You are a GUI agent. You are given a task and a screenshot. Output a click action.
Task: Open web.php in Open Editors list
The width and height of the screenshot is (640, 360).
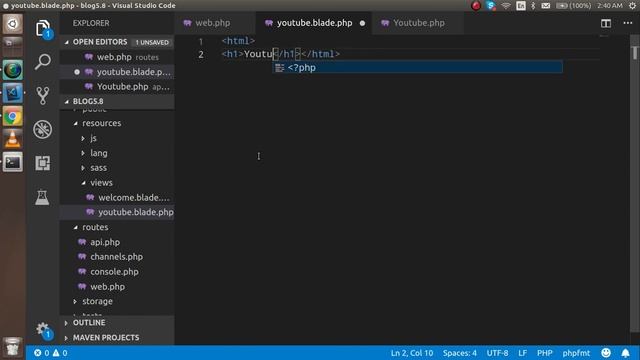coord(117,57)
